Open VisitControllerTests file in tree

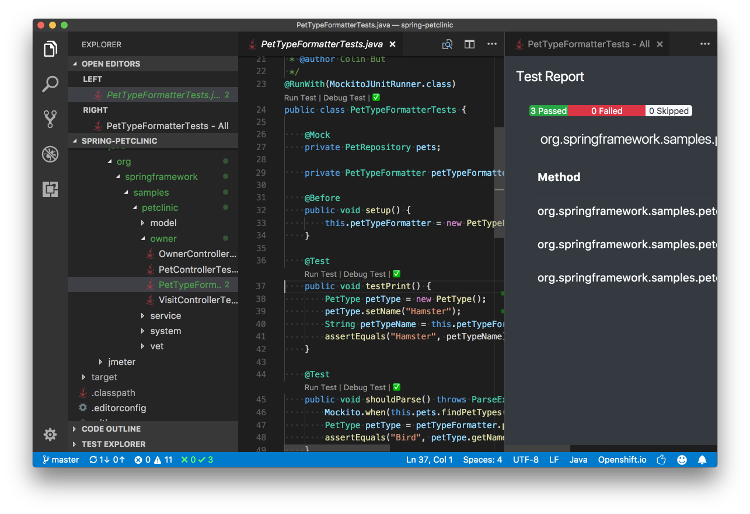153,300
